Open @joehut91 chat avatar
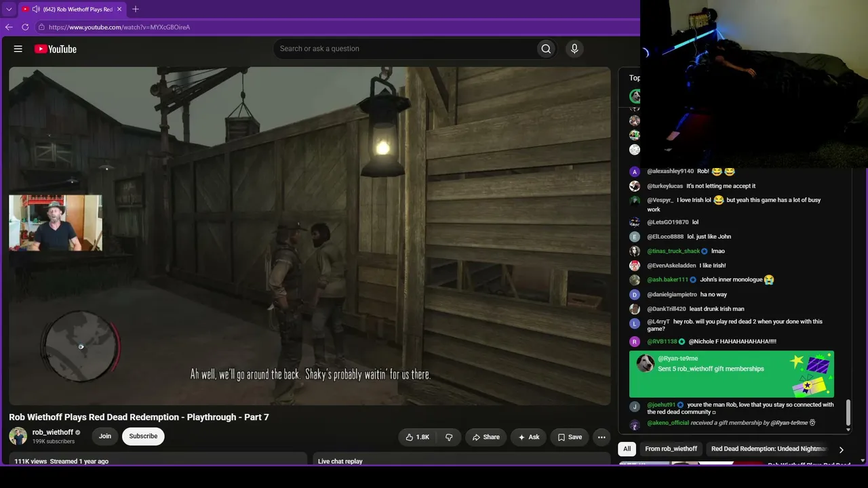The width and height of the screenshot is (868, 488). click(x=635, y=407)
